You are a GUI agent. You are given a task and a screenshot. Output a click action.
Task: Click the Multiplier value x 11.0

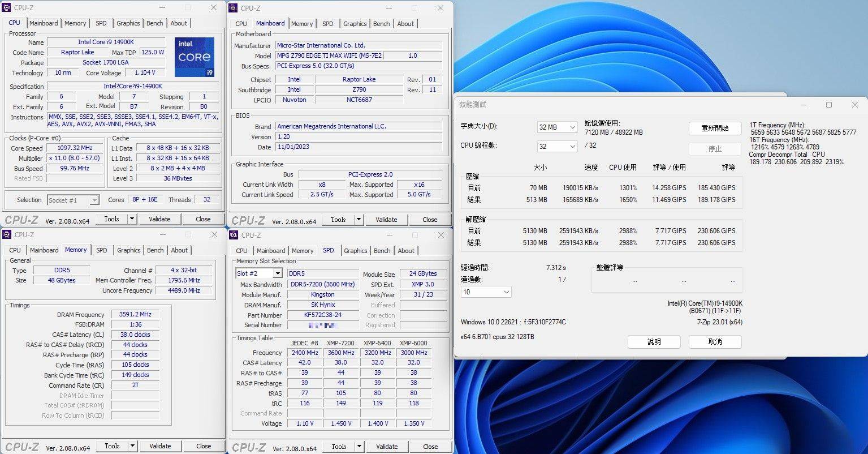point(75,159)
